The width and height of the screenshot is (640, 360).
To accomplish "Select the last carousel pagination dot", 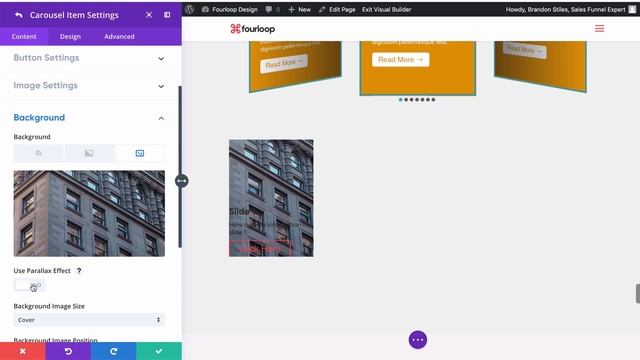I will tap(433, 100).
